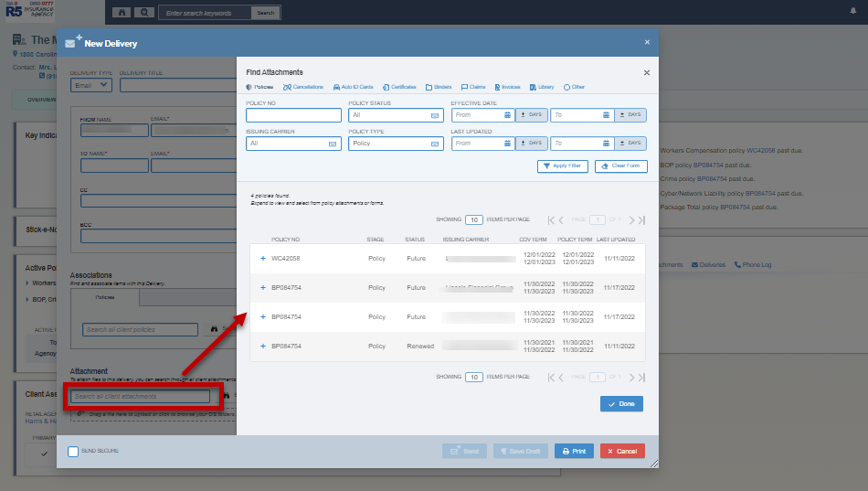Click the Print button
Image resolution: width=868 pixels, height=491 pixels.
(x=574, y=451)
